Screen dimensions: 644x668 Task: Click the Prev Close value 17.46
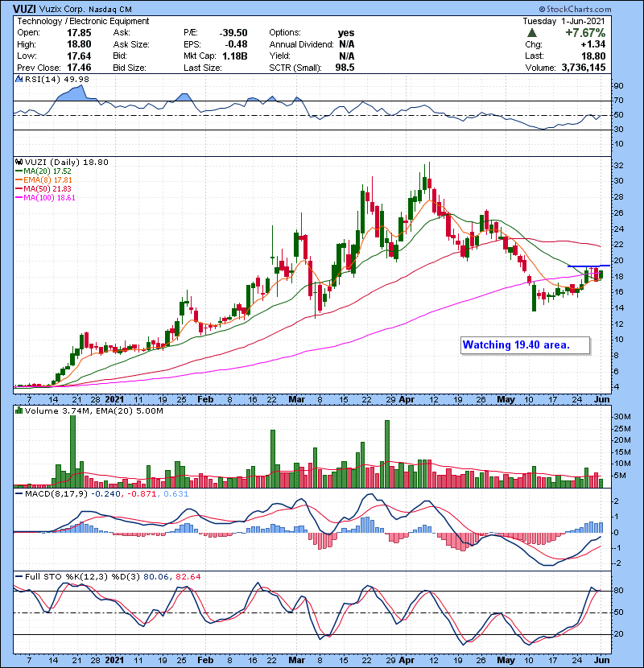coord(79,68)
